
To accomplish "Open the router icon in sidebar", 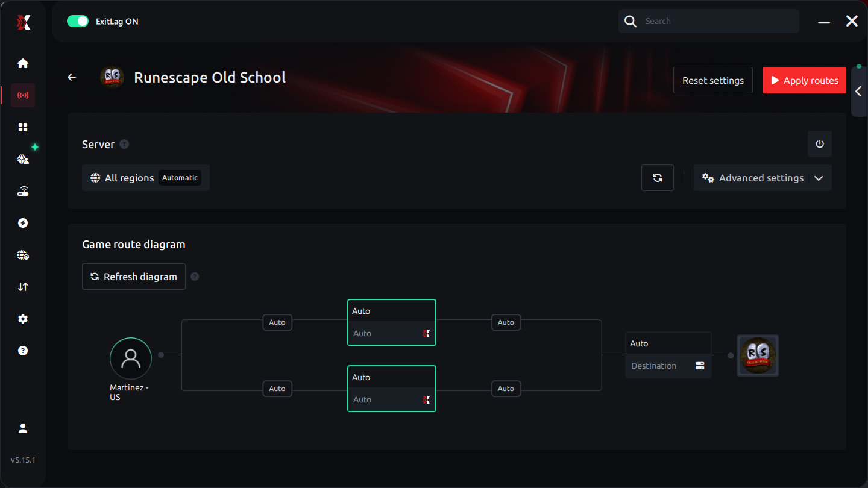I will (x=23, y=192).
